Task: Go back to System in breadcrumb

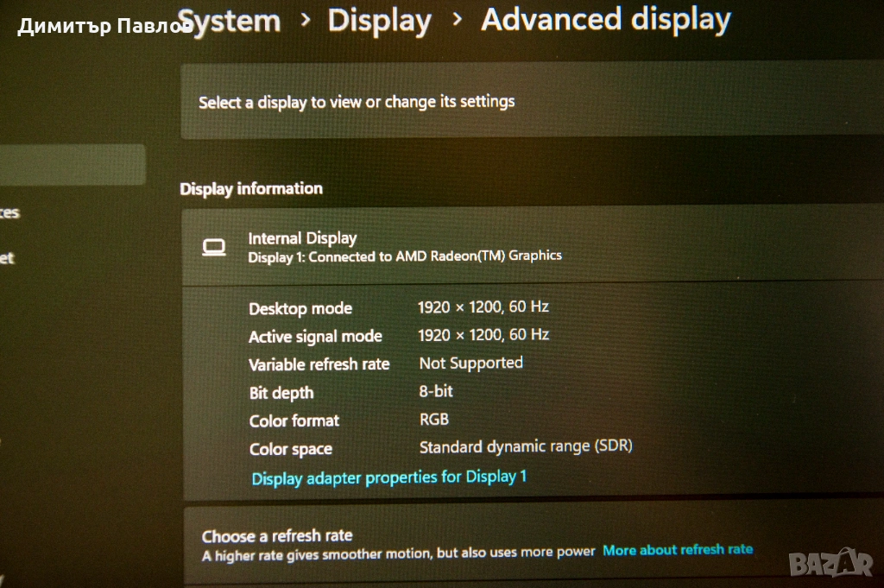Action: click(x=230, y=22)
